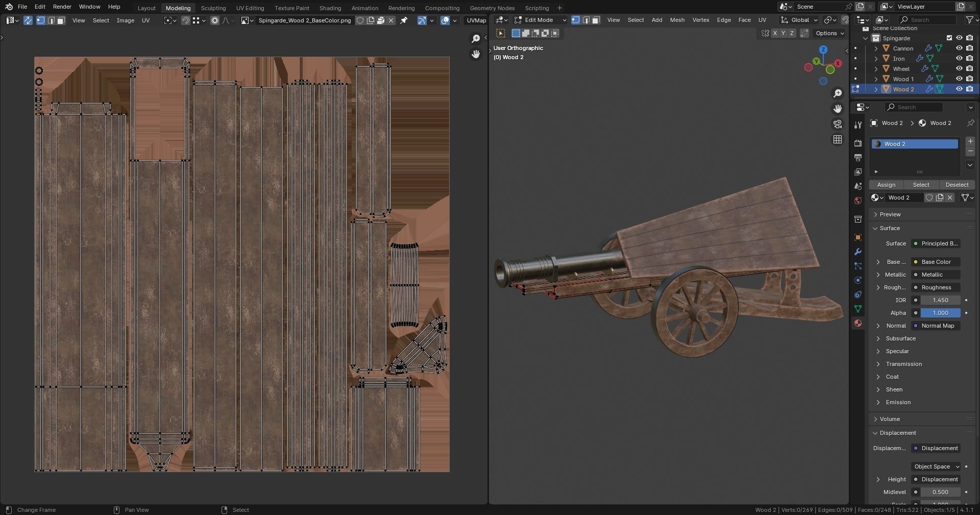Viewport: 980px width, 515px height.
Task: Click the Principled BSDF surface shader button
Action: tap(936, 243)
